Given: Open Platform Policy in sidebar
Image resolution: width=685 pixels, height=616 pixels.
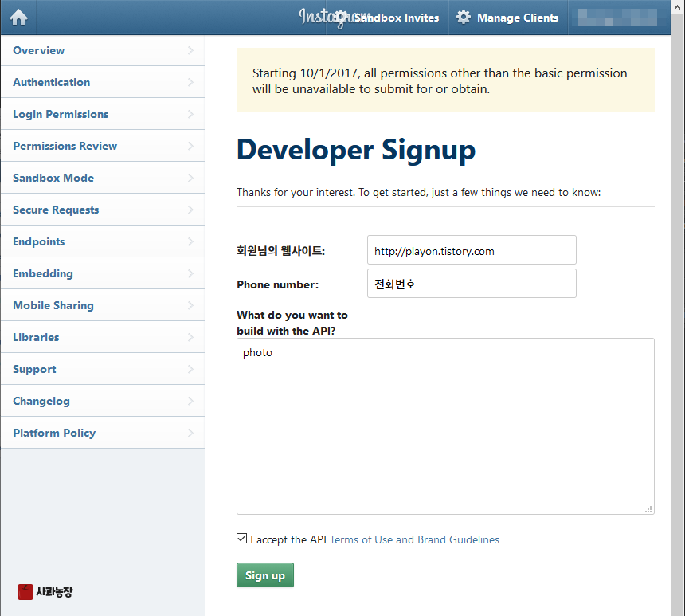Looking at the screenshot, I should [103, 434].
